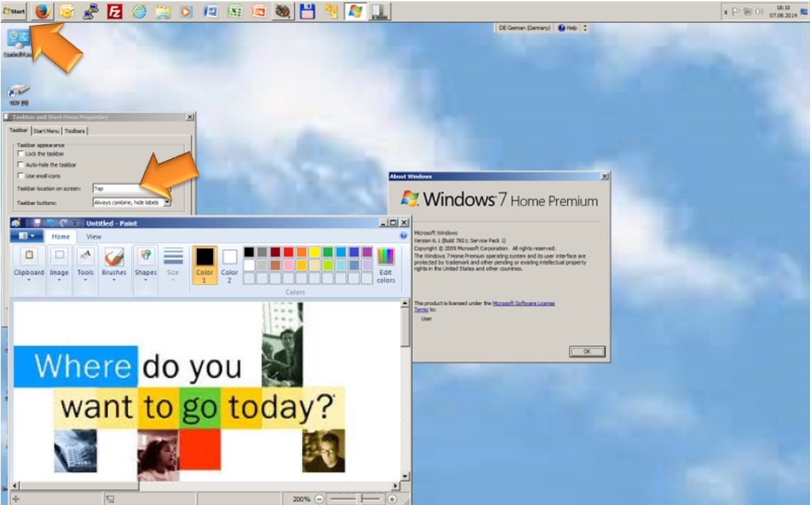Pick the yellow color swatch in Paint
This screenshot has width=812, height=505.
tap(314, 252)
